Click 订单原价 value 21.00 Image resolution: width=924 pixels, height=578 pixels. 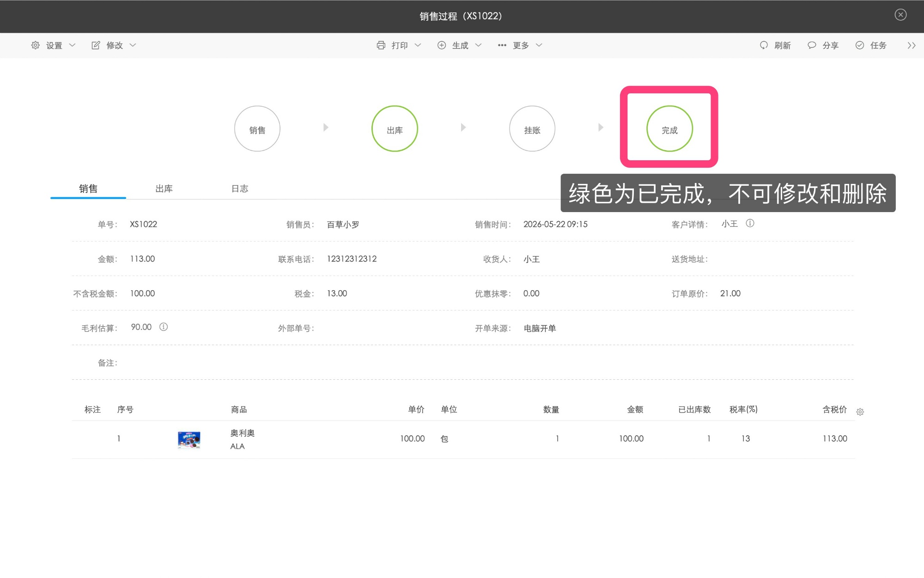(730, 293)
